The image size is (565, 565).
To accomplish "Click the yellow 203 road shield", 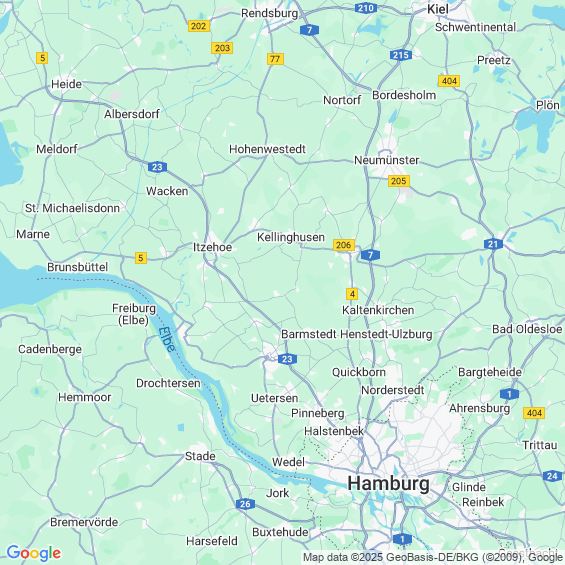I will pyautogui.click(x=222, y=48).
